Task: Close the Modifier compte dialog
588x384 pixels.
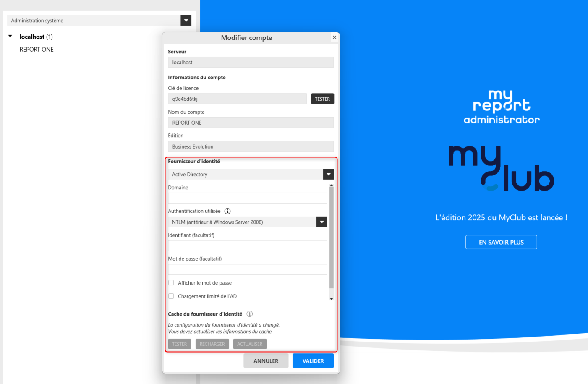Action: (335, 37)
